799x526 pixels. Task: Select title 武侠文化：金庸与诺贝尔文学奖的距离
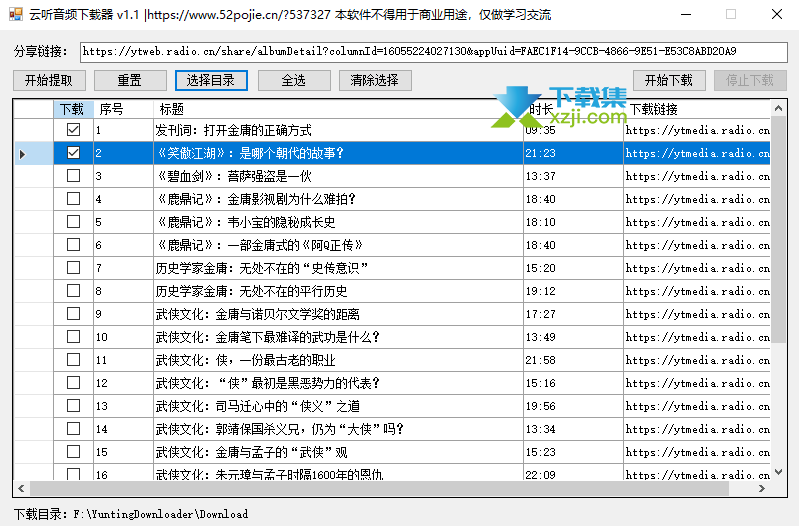tap(257, 314)
